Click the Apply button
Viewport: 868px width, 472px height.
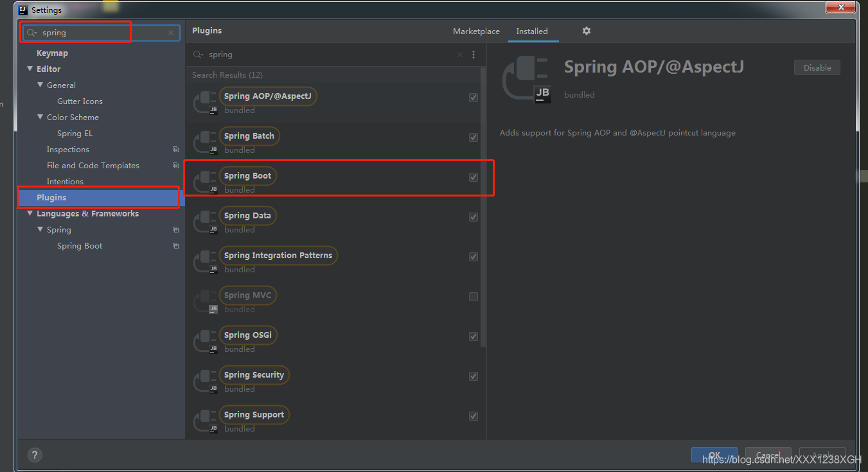822,455
